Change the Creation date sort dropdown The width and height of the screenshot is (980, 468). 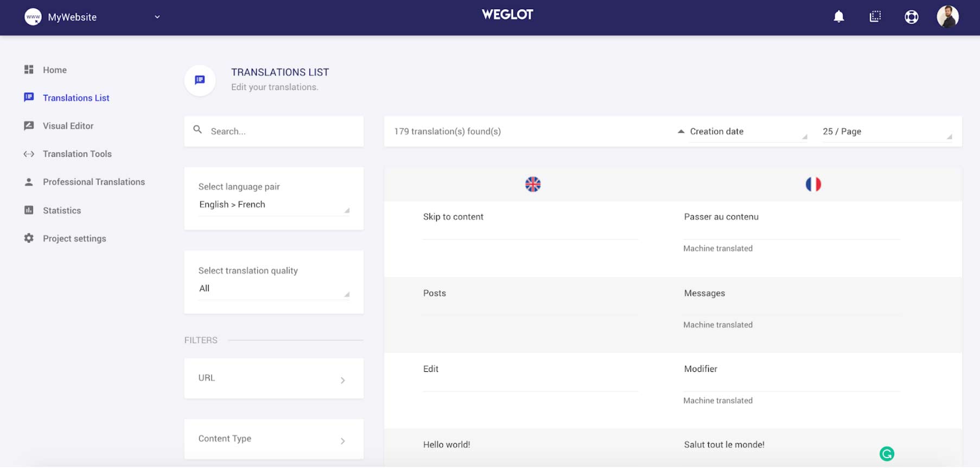pos(742,131)
